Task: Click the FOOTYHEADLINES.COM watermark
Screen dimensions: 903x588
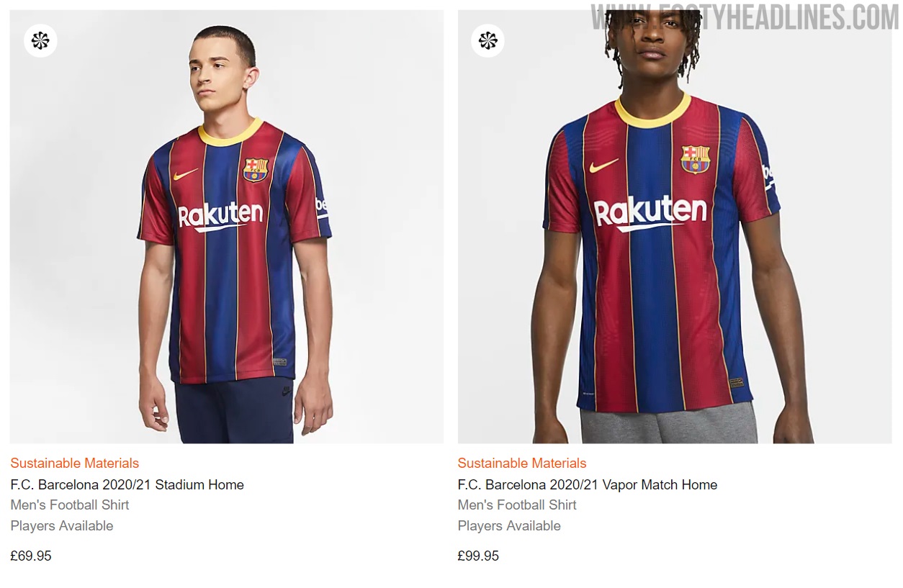Action: click(745, 17)
